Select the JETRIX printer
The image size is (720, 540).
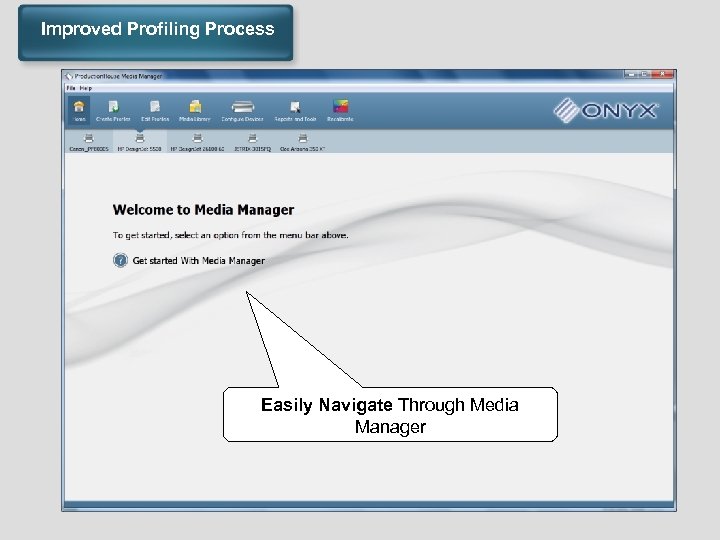[x=253, y=142]
